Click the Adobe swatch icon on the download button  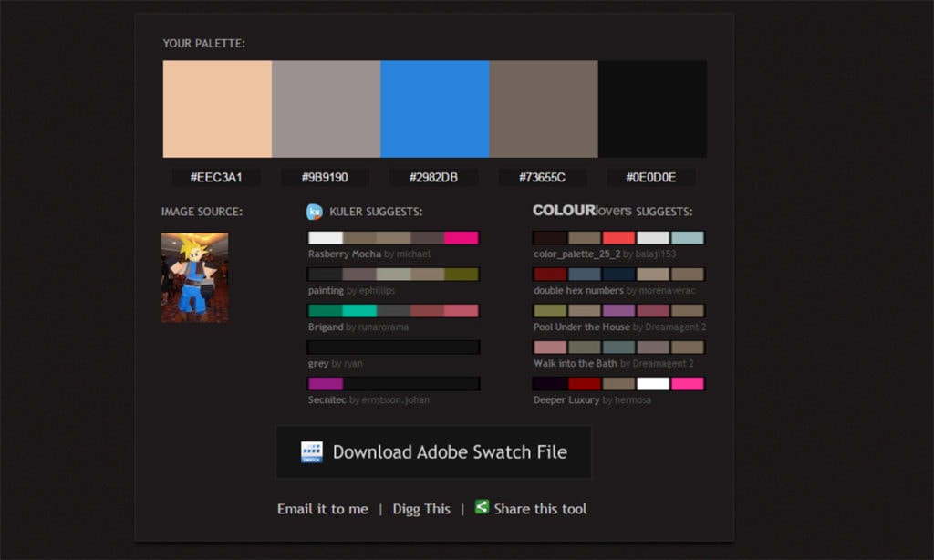tap(313, 451)
